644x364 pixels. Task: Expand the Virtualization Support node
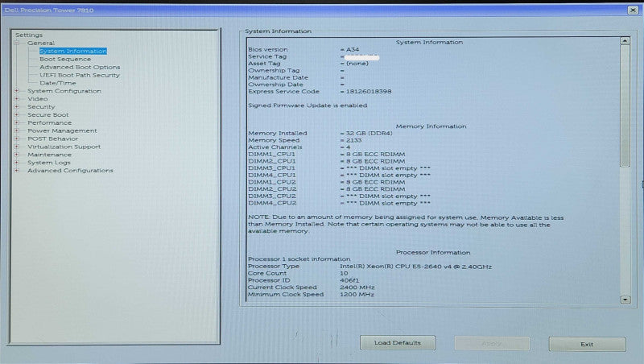[17, 147]
